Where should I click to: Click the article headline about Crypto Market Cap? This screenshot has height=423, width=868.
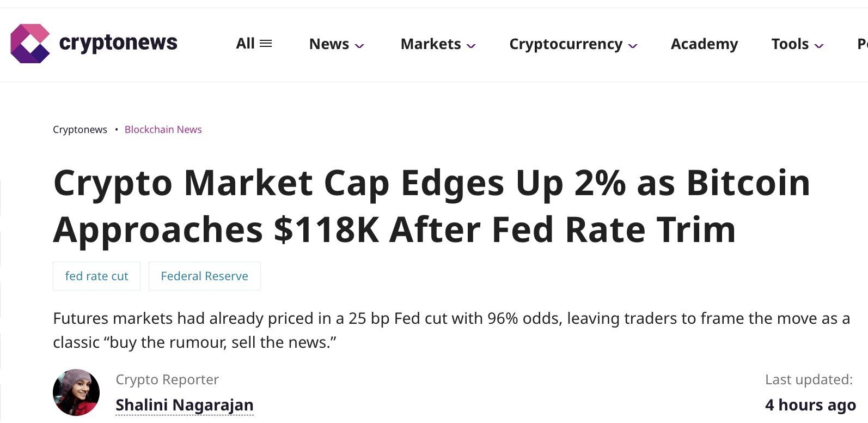(x=430, y=206)
